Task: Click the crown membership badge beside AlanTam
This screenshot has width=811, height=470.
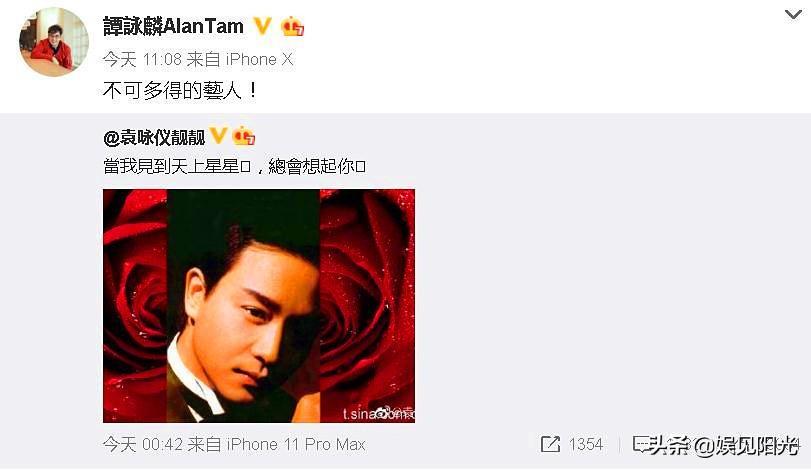Action: 292,26
